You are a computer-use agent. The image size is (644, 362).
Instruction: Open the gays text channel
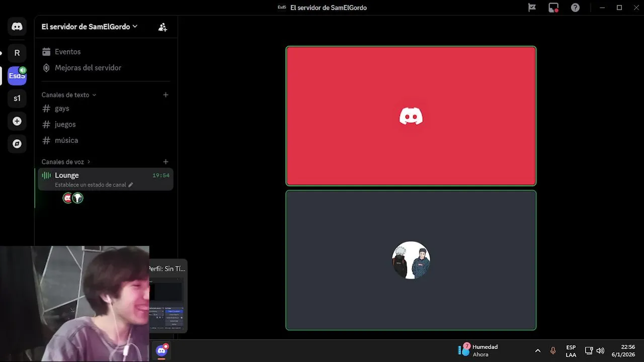106,109
